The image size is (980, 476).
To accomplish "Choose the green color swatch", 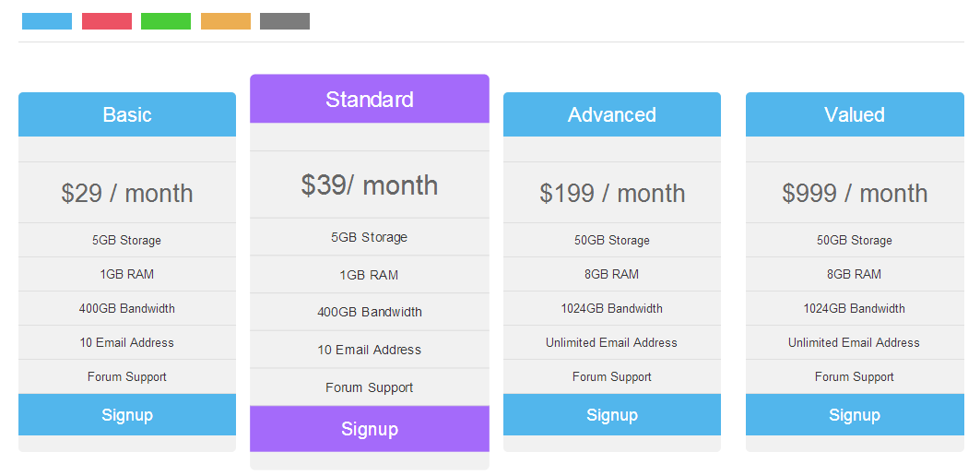I will (x=166, y=21).
